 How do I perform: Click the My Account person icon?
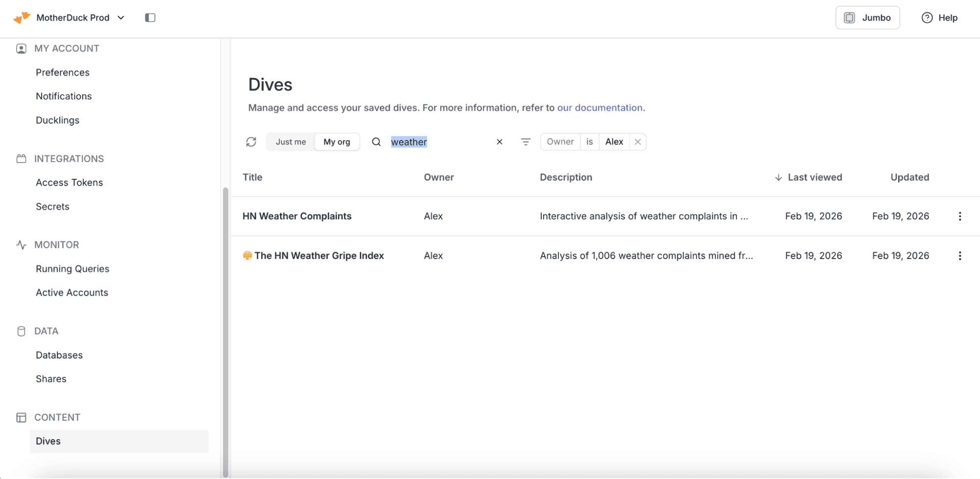pos(21,48)
